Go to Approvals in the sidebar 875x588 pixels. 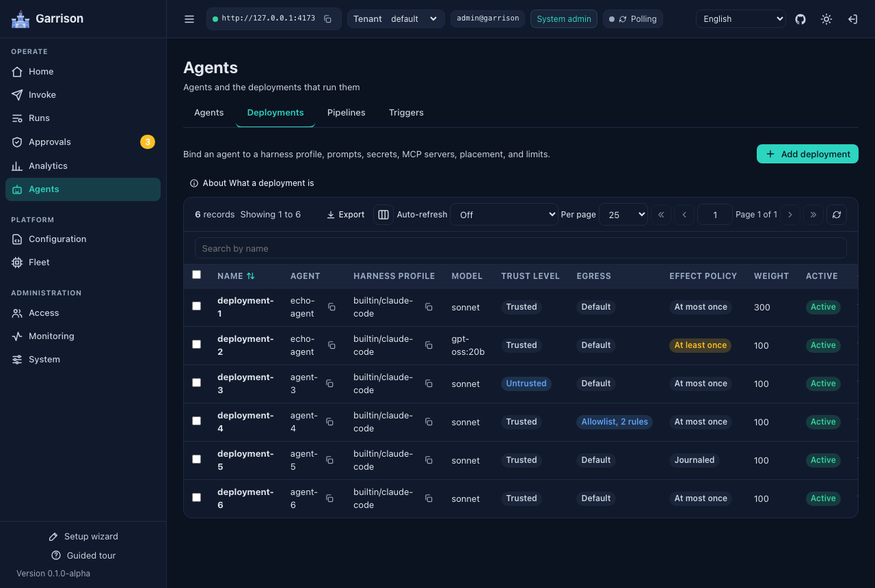tap(83, 142)
